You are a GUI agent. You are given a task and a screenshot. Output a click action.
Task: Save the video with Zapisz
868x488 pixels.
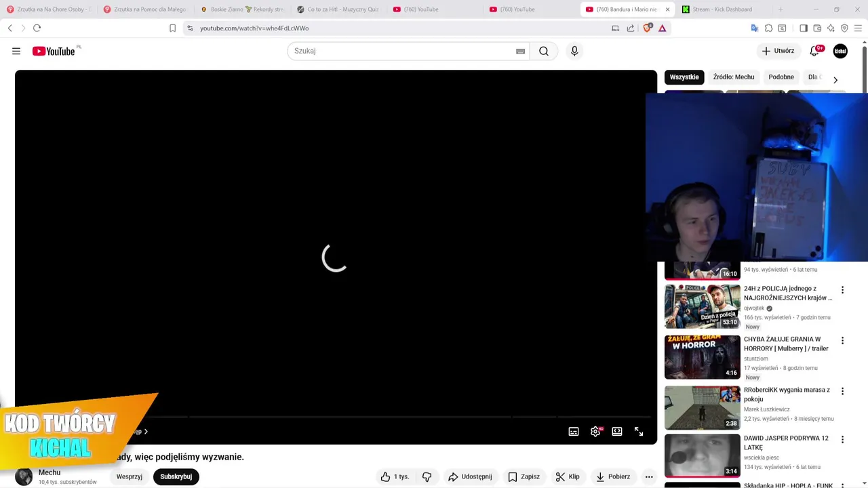524,476
